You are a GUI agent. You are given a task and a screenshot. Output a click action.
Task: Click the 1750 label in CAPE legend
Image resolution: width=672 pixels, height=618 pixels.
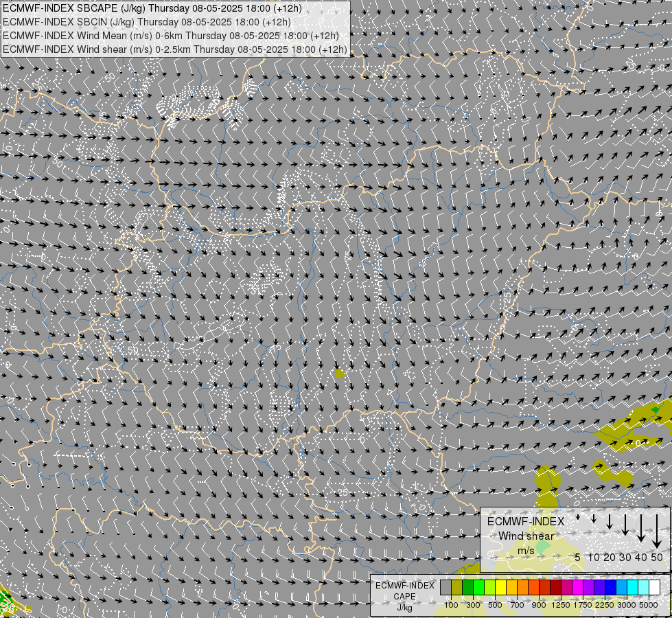pos(583,605)
